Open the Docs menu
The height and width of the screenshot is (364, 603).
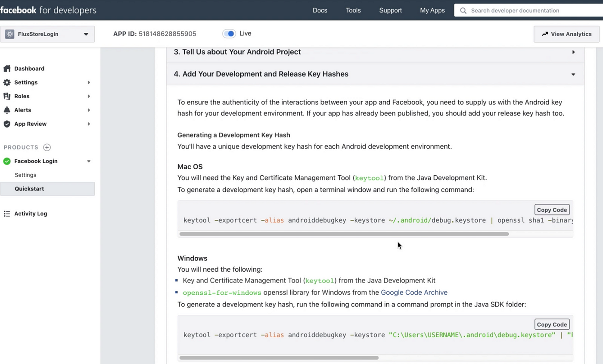point(320,10)
